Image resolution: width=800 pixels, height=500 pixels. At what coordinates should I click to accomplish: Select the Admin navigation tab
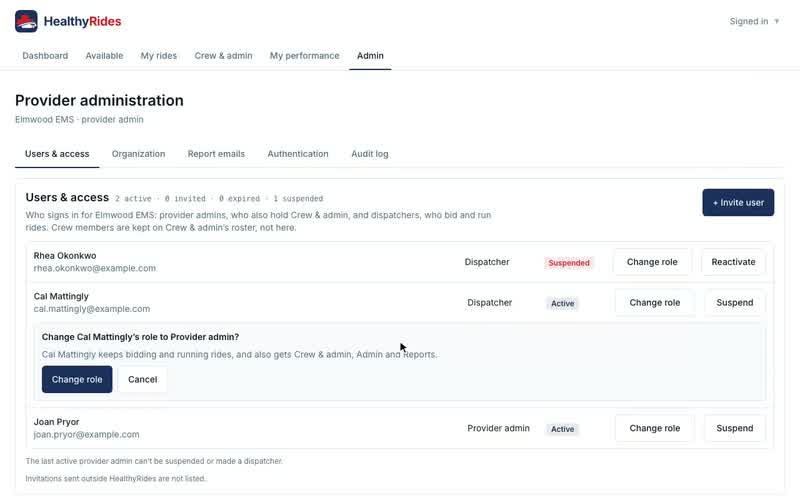[x=370, y=56]
